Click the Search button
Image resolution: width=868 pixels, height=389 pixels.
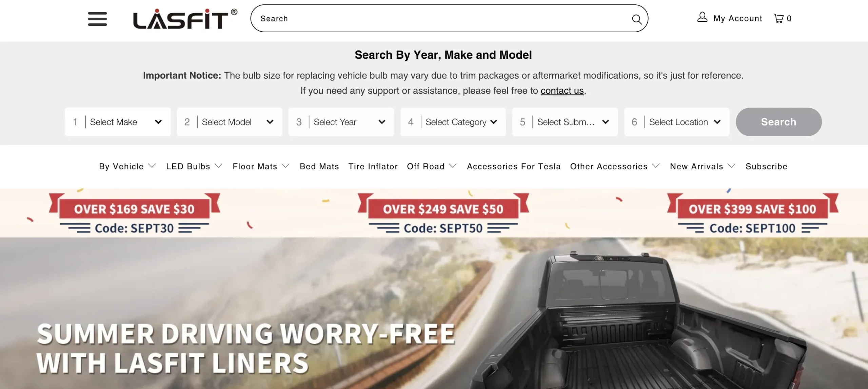coord(779,122)
